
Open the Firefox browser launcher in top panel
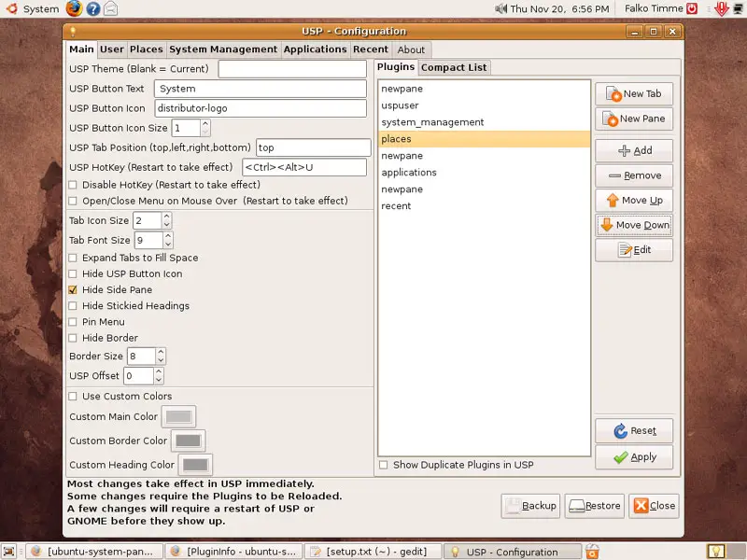pyautogui.click(x=74, y=8)
